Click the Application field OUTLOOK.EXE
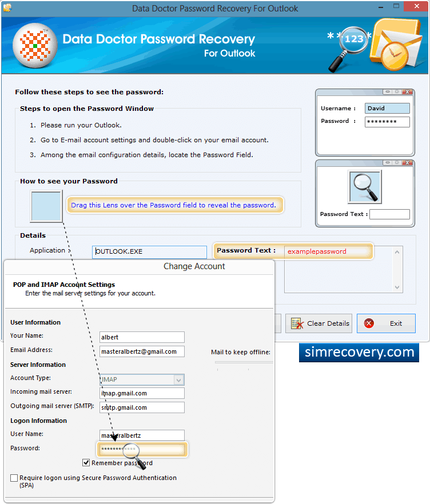Image resolution: width=430 pixels, height=504 pixels. (x=150, y=251)
